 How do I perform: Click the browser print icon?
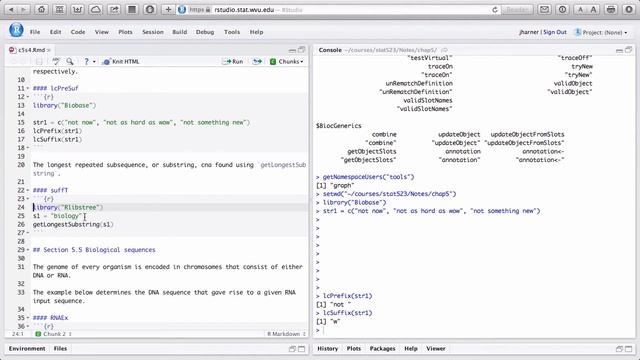611,9
